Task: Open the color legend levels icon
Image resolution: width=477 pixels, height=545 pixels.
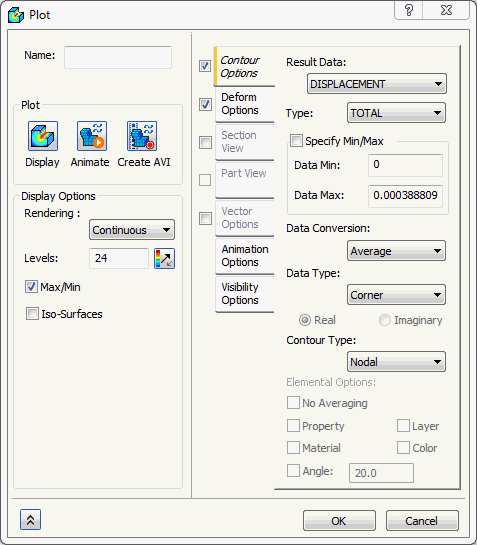Action: pyautogui.click(x=164, y=259)
